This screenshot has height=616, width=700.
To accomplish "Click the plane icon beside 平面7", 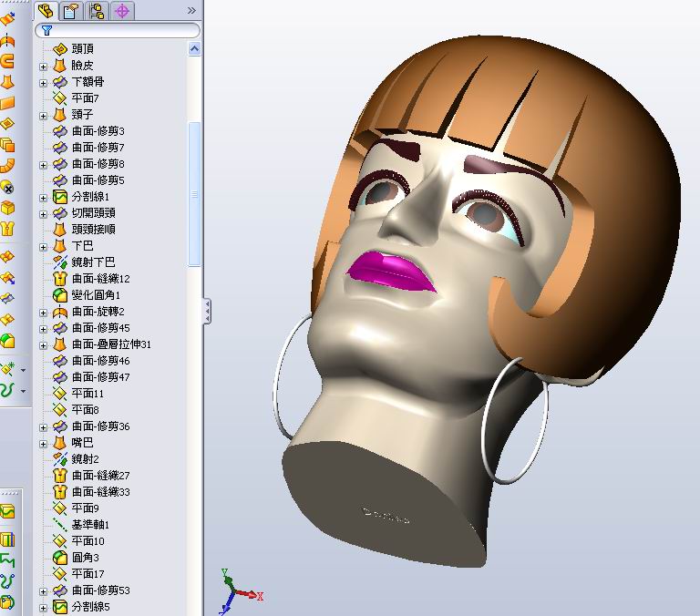I will [60, 98].
